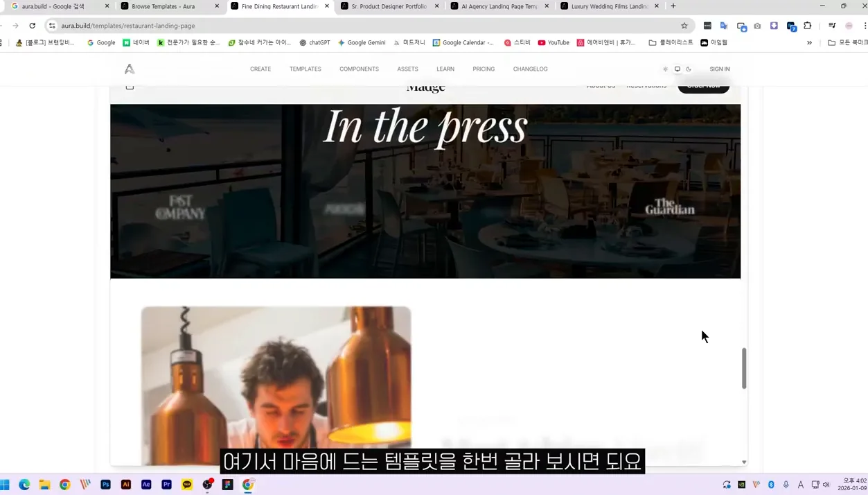Screen dimensions: 868x495
Task: Open the Google bookmark
Action: point(101,42)
